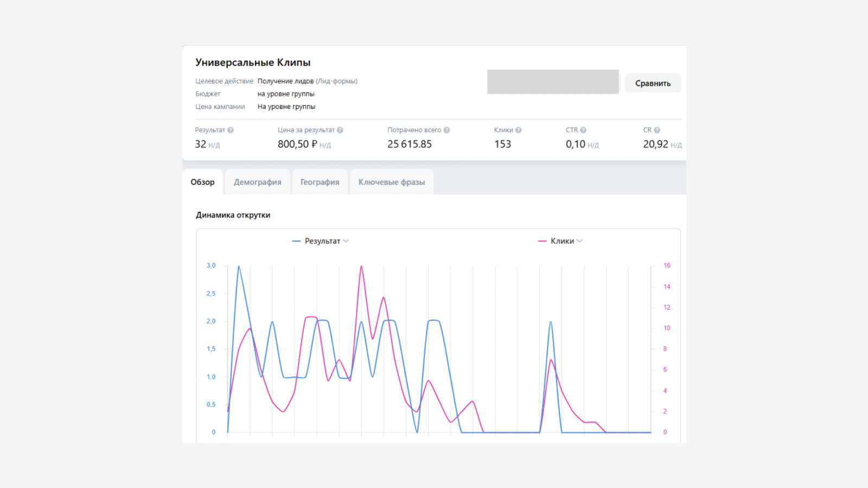Click the 800,50 ₽ price per result value
This screenshot has height=488, width=868.
[297, 144]
